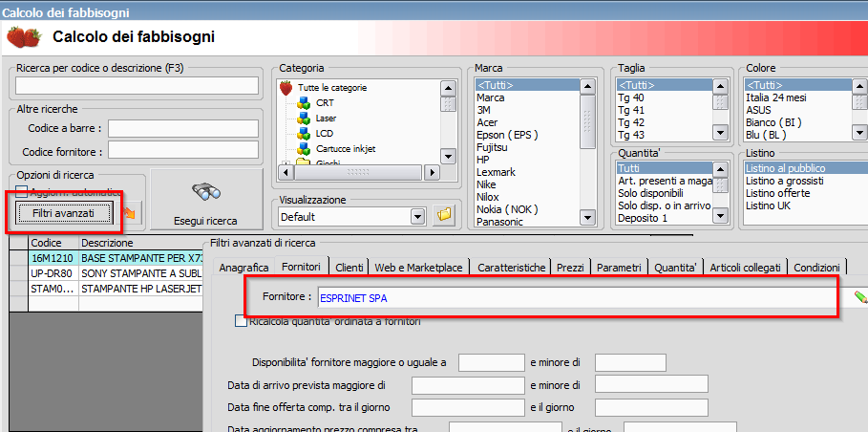The height and width of the screenshot is (432, 868).
Task: Select the CRT category icon
Action: click(x=304, y=102)
